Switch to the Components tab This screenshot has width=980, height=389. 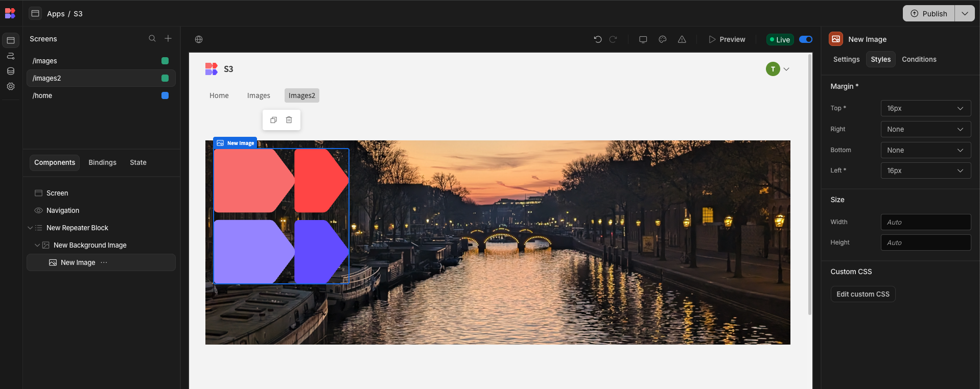(x=55, y=162)
